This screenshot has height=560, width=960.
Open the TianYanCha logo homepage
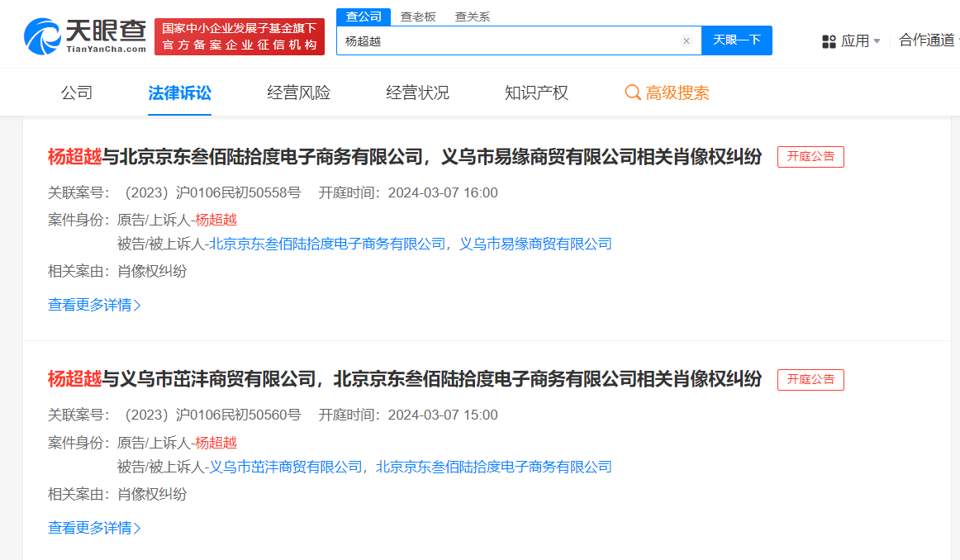point(85,36)
